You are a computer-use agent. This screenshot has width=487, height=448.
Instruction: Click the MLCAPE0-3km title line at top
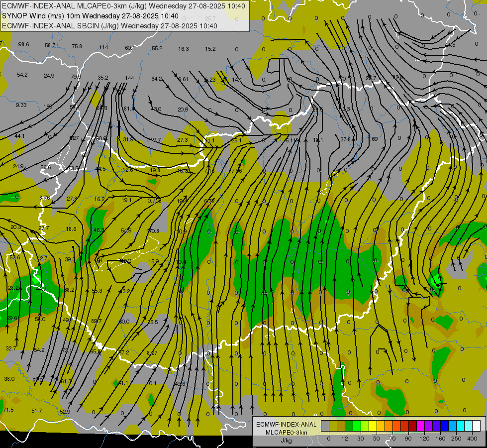[123, 6]
